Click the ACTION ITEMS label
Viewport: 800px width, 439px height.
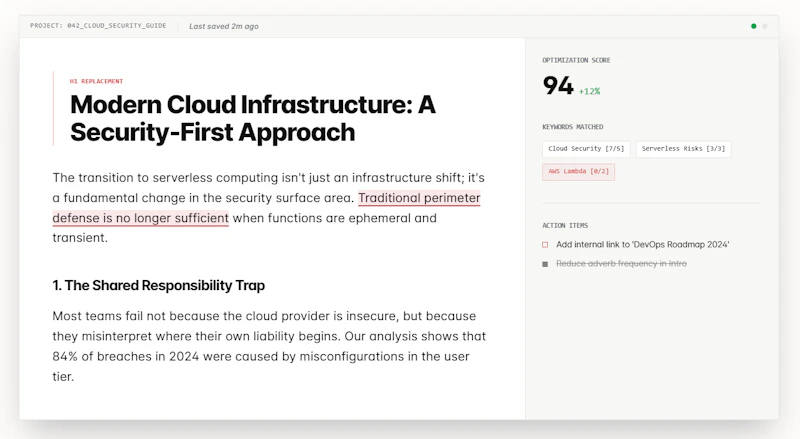click(565, 225)
